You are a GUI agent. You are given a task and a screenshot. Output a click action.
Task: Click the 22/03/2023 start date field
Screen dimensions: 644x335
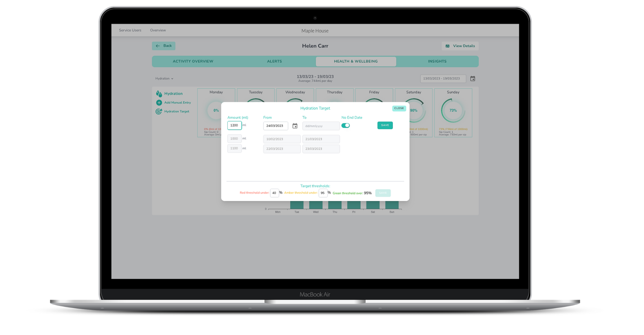pyautogui.click(x=282, y=149)
